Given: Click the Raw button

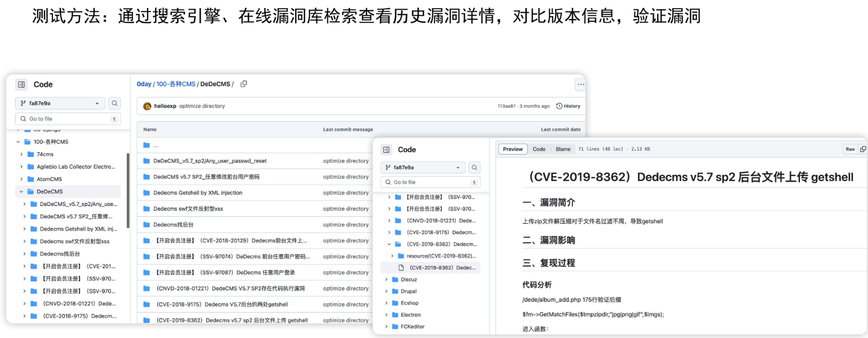Looking at the screenshot, I should [x=850, y=149].
